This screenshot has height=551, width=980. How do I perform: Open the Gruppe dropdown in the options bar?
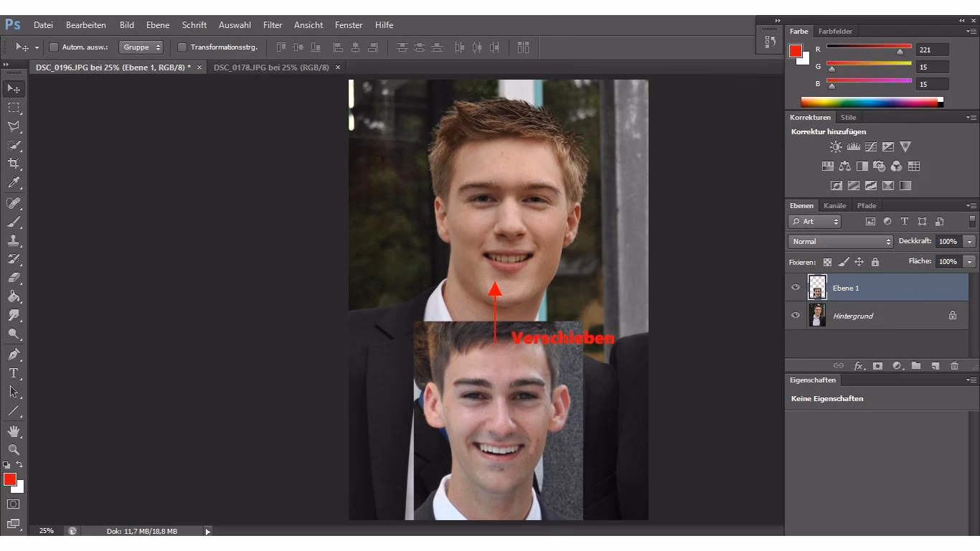point(141,47)
